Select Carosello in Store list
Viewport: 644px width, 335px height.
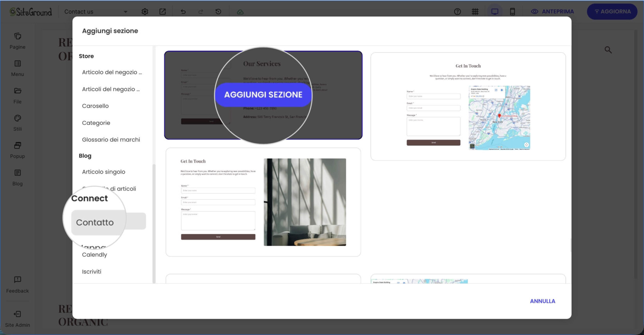(95, 106)
